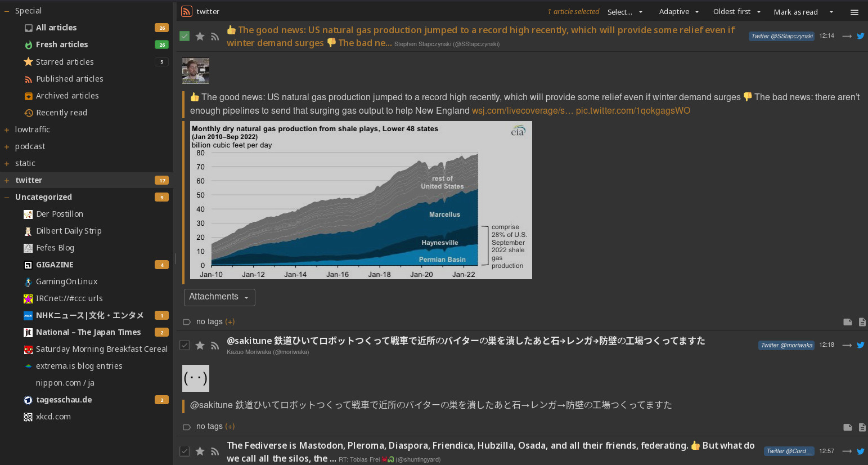Open the Adaptive view mode dropdown
This screenshot has width=868, height=465.
point(679,12)
